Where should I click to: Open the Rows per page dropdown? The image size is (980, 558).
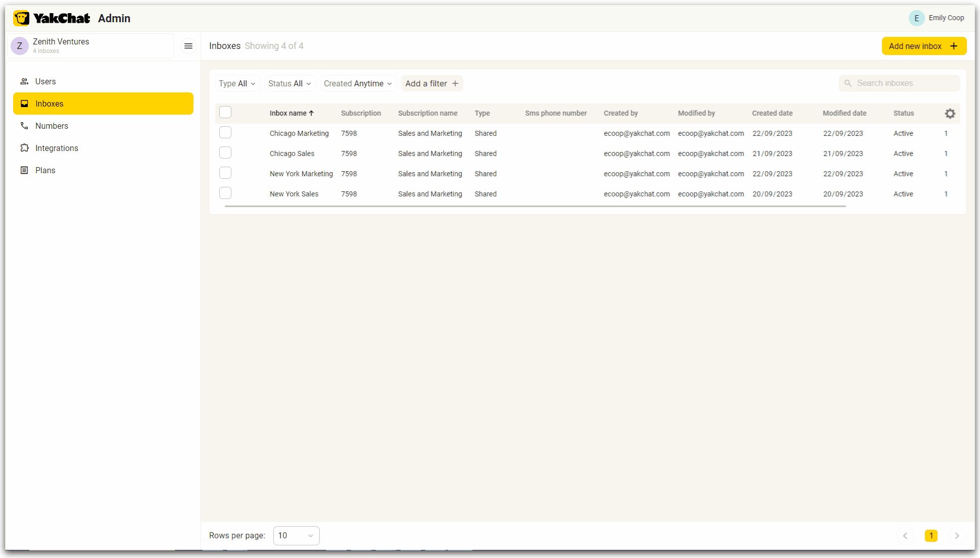click(296, 535)
